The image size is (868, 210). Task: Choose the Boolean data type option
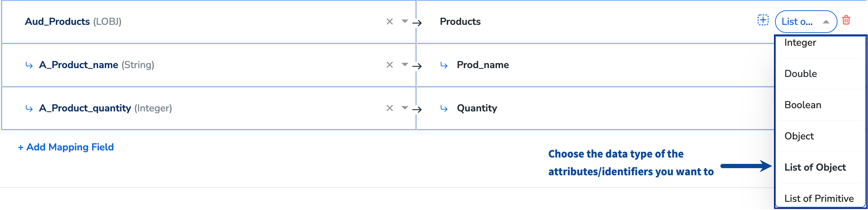803,105
